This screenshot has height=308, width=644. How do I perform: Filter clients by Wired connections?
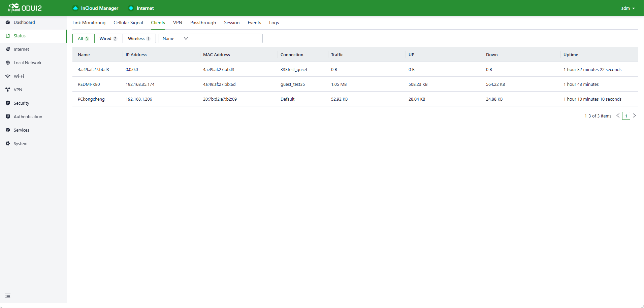coord(108,39)
